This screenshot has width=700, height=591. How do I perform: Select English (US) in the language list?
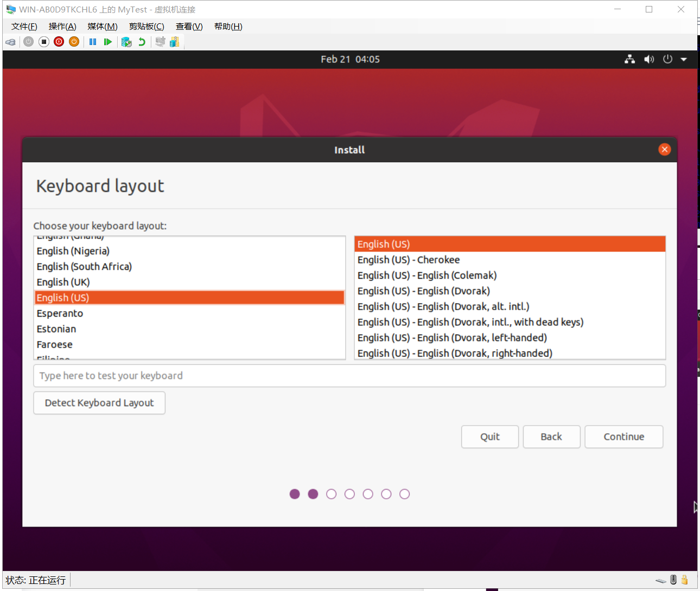pyautogui.click(x=189, y=298)
